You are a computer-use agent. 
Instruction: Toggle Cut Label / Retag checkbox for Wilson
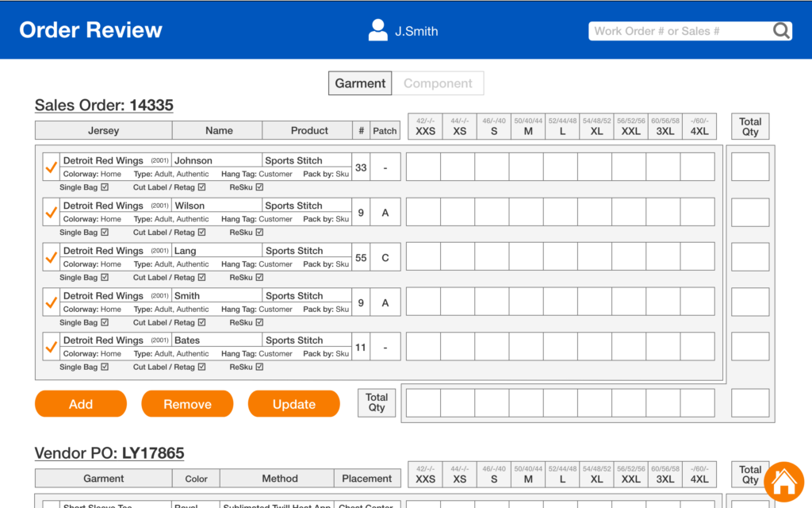tap(201, 233)
